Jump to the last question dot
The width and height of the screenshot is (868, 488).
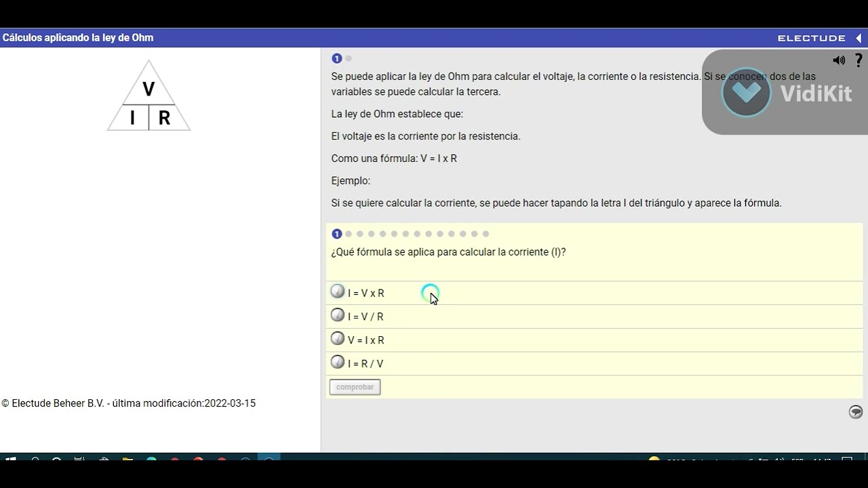click(x=486, y=234)
